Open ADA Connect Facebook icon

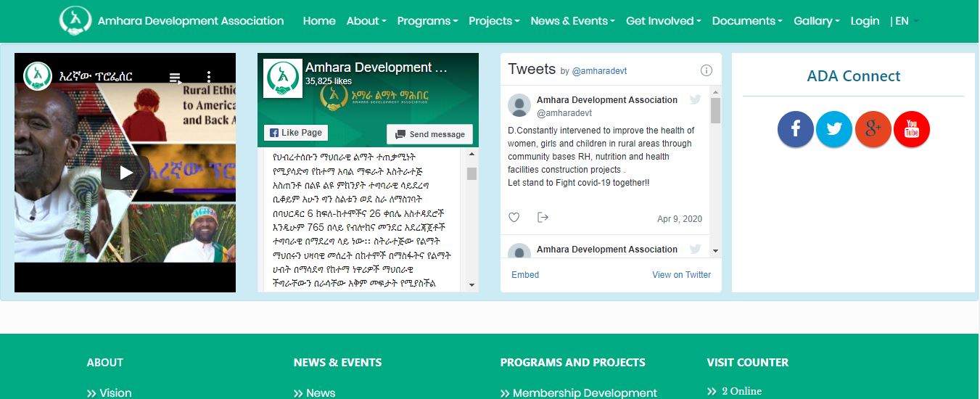coord(796,129)
